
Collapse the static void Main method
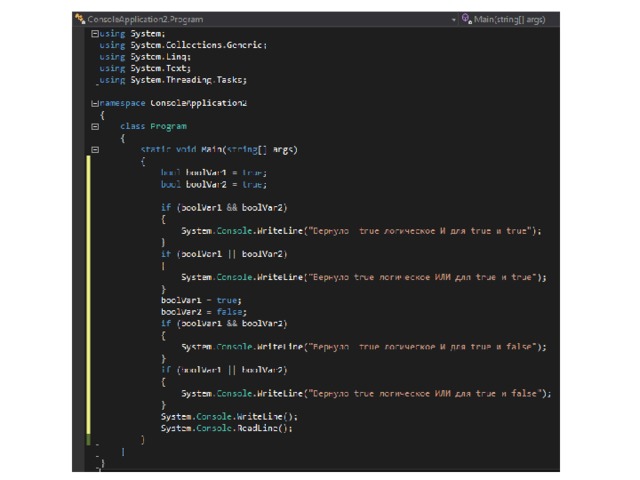pyautogui.click(x=95, y=150)
